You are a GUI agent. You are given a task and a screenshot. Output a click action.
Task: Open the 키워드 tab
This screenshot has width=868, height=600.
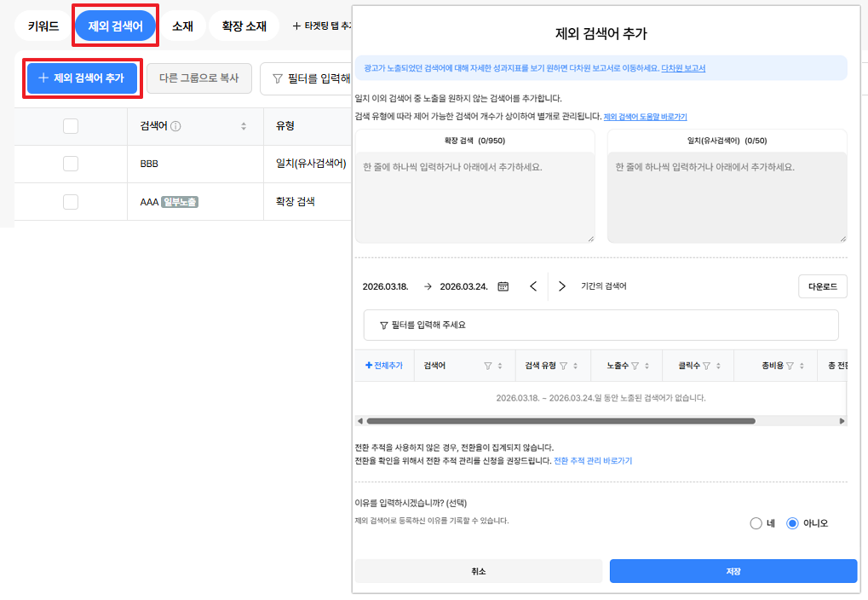(x=43, y=26)
